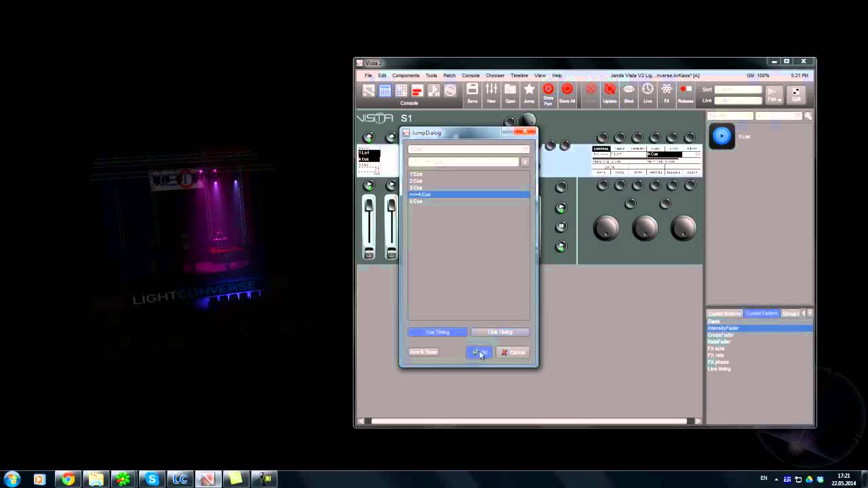Open the cuelist dropdown in JumpDialog
Image resolution: width=868 pixels, height=488 pixels.
click(x=469, y=149)
